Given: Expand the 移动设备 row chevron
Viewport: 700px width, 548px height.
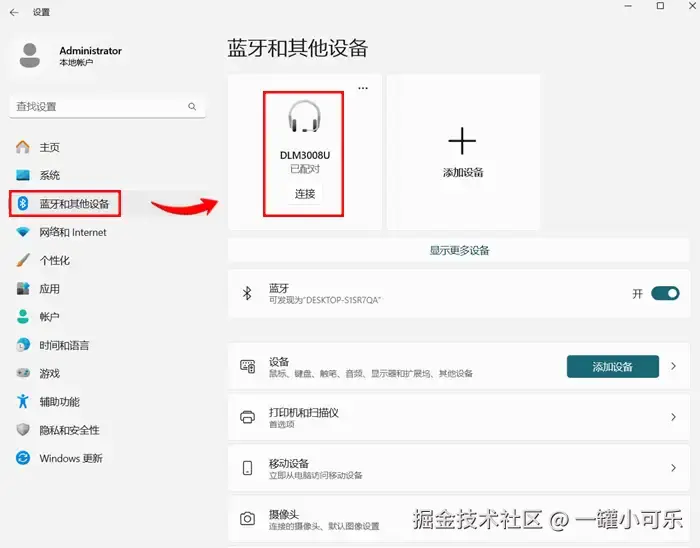Looking at the screenshot, I should pos(673,468).
